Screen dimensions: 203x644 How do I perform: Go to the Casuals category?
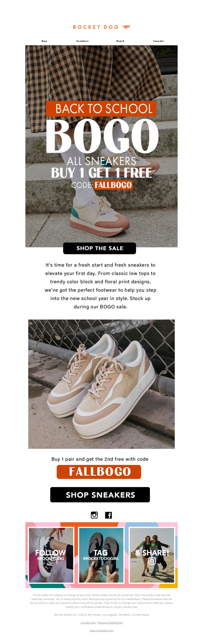159,41
